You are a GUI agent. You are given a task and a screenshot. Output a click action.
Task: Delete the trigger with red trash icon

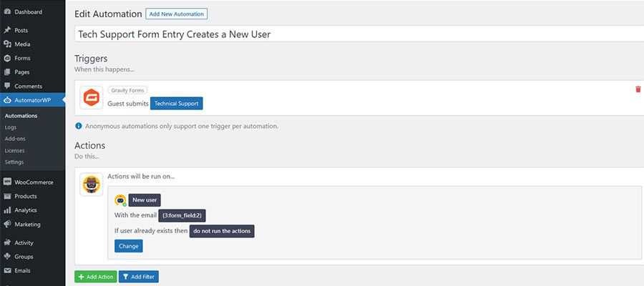(638, 89)
